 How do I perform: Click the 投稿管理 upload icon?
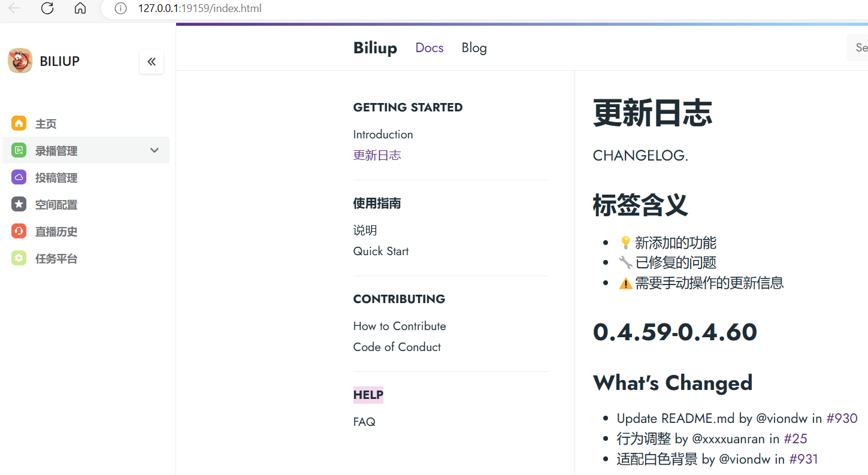(x=19, y=177)
